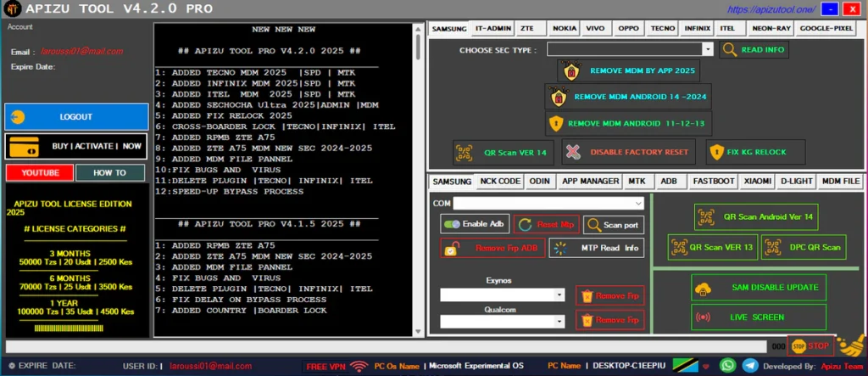
Task: Open the WhatsApp contact icon
Action: pyautogui.click(x=726, y=365)
